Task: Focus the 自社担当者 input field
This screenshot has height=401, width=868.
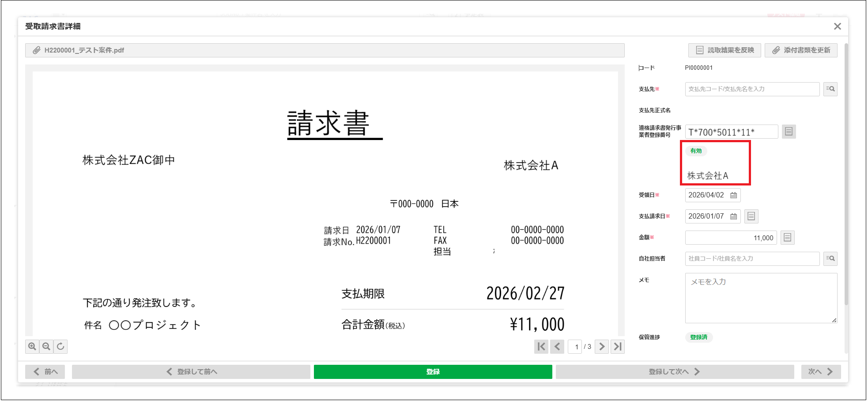Action: point(752,259)
